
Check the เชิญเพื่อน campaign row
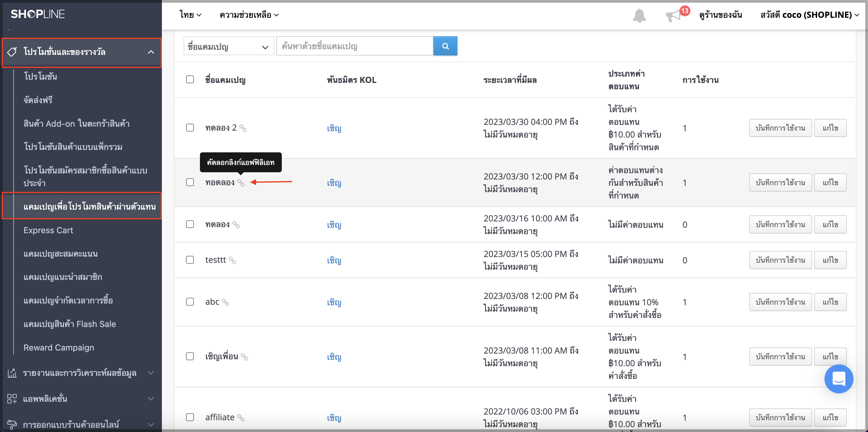coord(190,356)
